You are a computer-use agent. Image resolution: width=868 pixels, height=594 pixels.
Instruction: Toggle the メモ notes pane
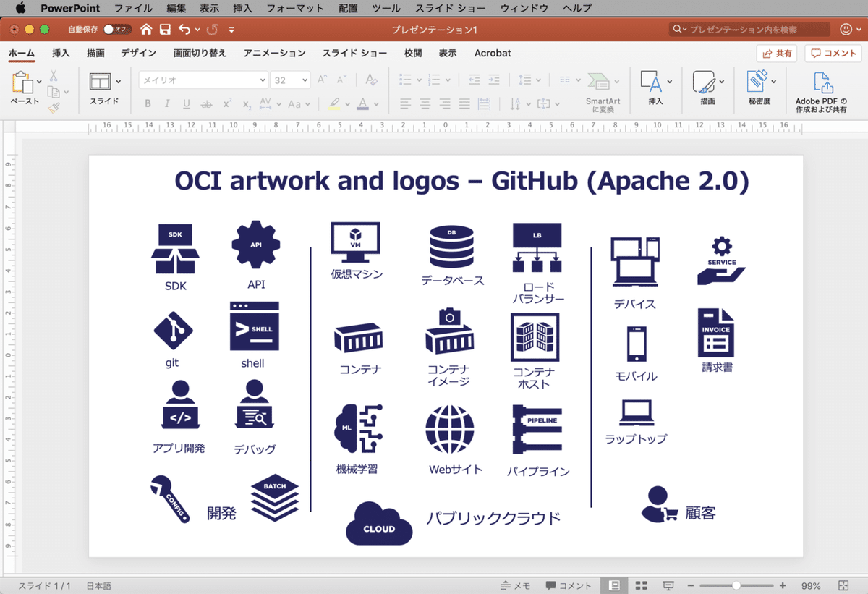click(x=516, y=585)
